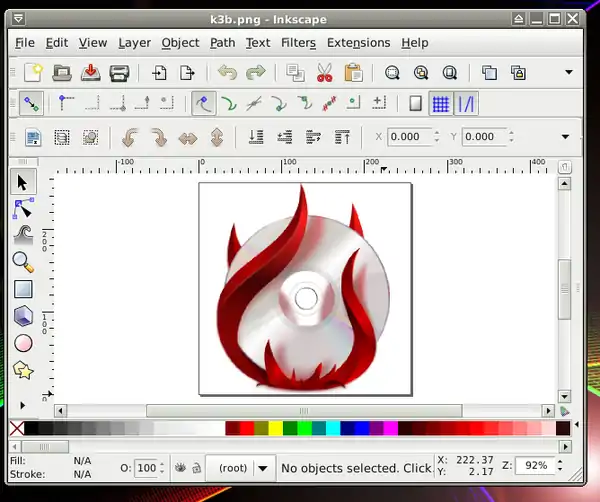Choose the Tweak tool with wave icon
600x502 pixels.
(x=23, y=235)
